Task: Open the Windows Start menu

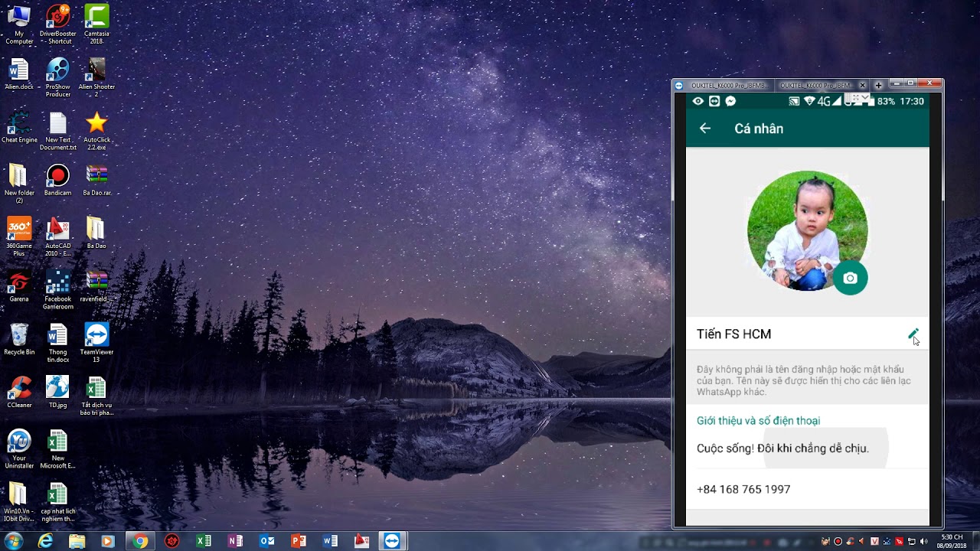Action: pyautogui.click(x=13, y=541)
